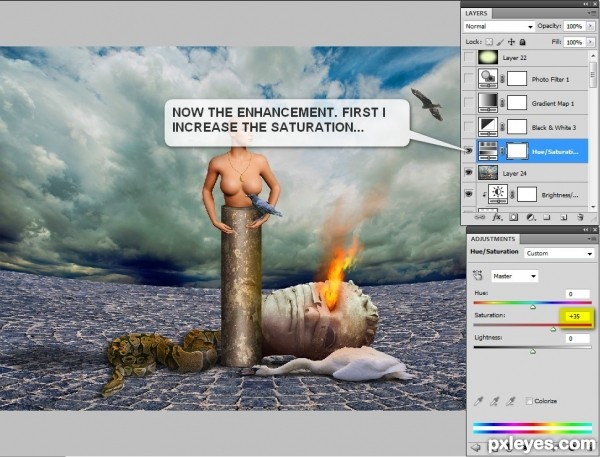Enable the Colorize checkbox
This screenshot has height=457, width=600.
[x=529, y=401]
